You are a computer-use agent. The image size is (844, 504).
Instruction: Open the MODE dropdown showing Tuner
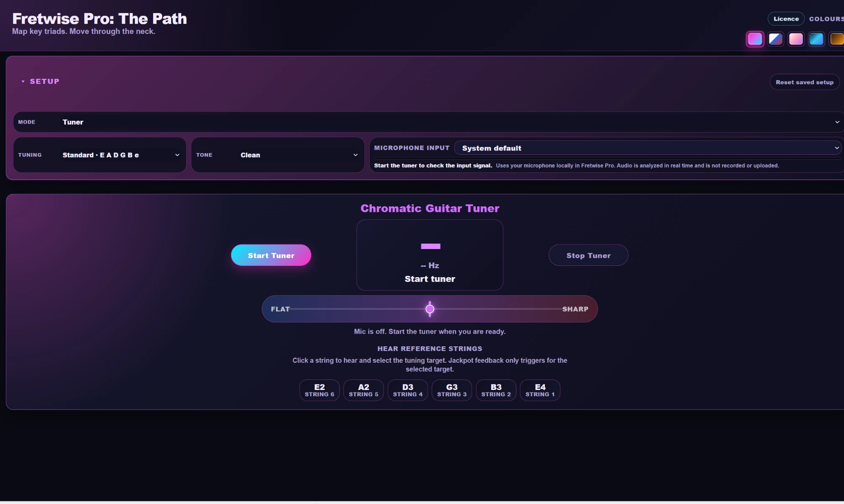[x=428, y=122]
